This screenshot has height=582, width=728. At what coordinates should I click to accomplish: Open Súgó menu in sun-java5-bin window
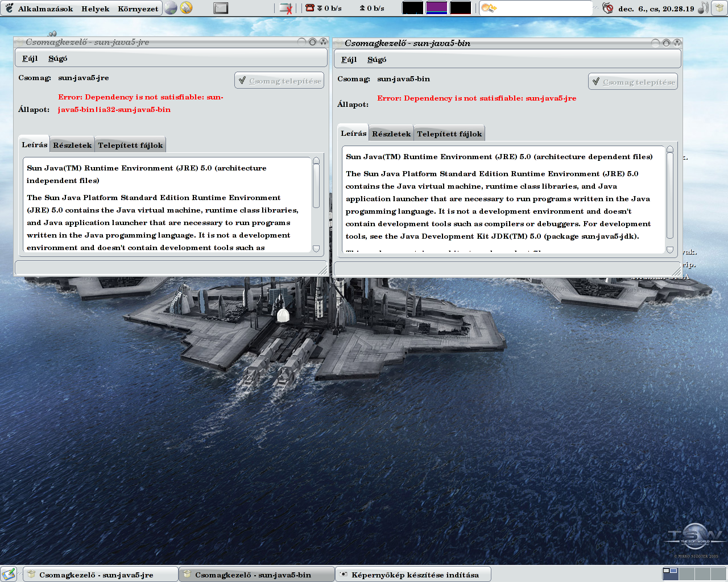[x=377, y=60]
